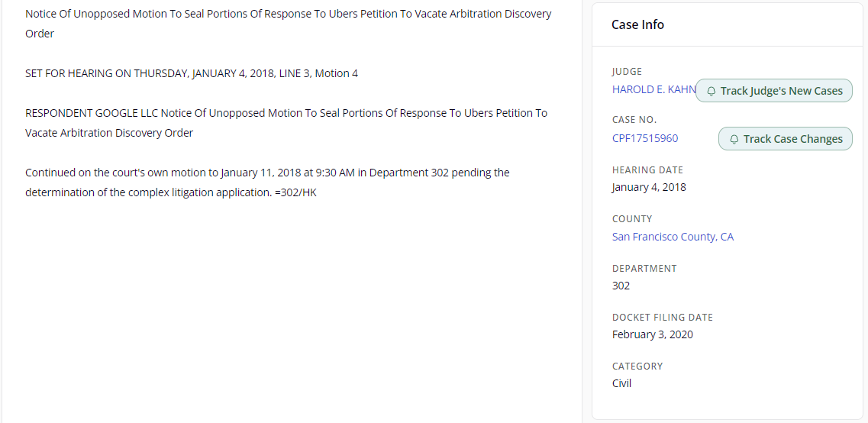
Task: Open case number CPF17515960 link
Action: tap(644, 138)
